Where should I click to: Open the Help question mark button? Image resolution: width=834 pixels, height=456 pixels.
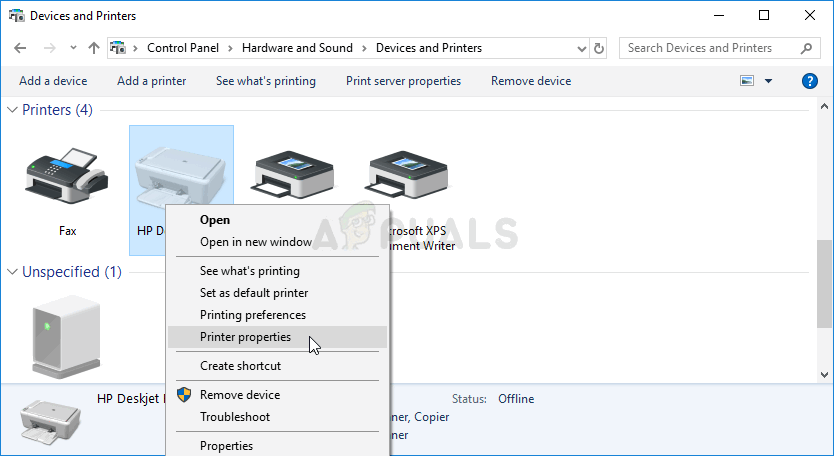pos(810,81)
